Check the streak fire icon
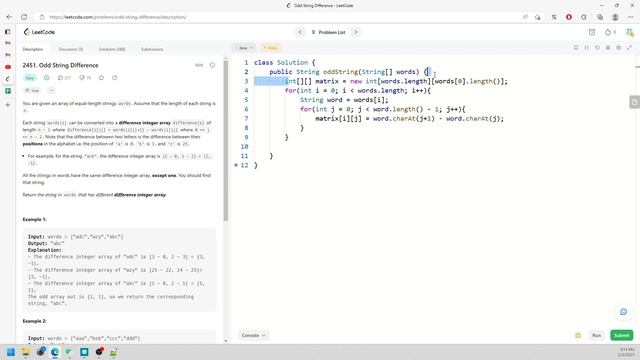The image size is (640, 360). [608, 32]
